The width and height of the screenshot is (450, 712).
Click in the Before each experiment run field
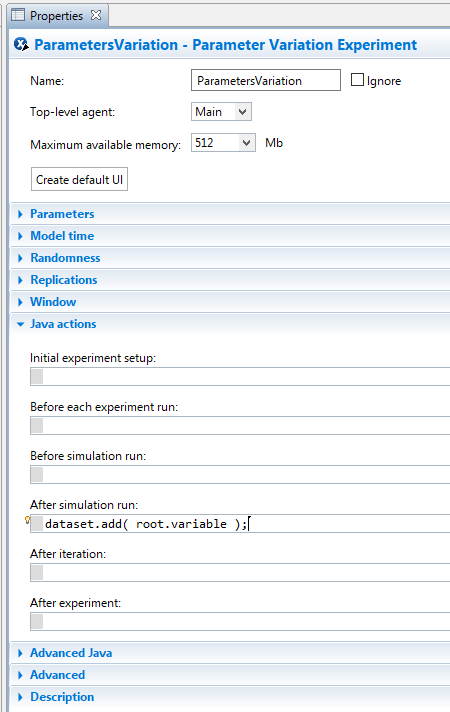click(x=240, y=425)
